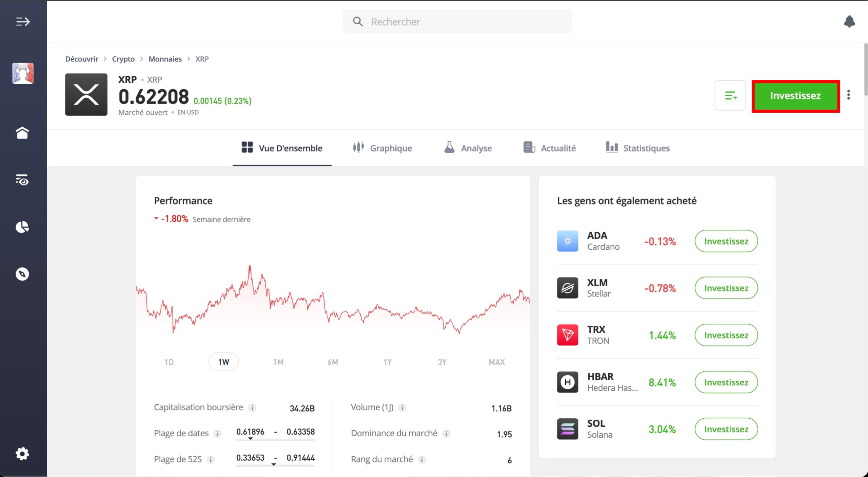
Task: Switch to the Graphique tab
Action: tap(382, 148)
